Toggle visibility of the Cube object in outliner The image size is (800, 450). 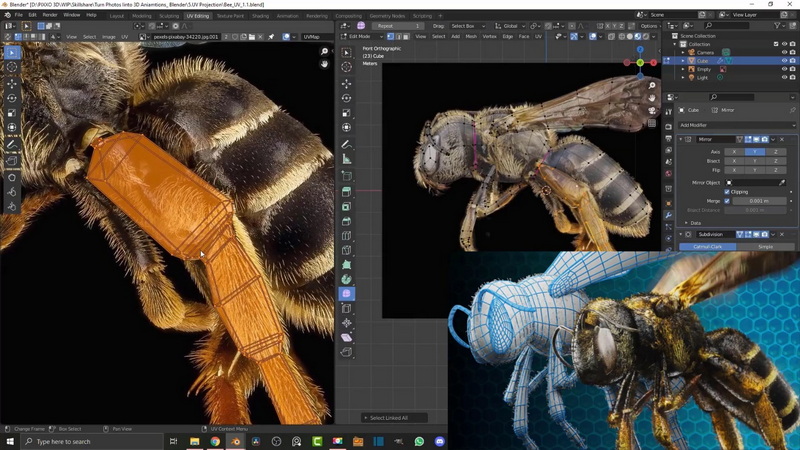[x=784, y=61]
